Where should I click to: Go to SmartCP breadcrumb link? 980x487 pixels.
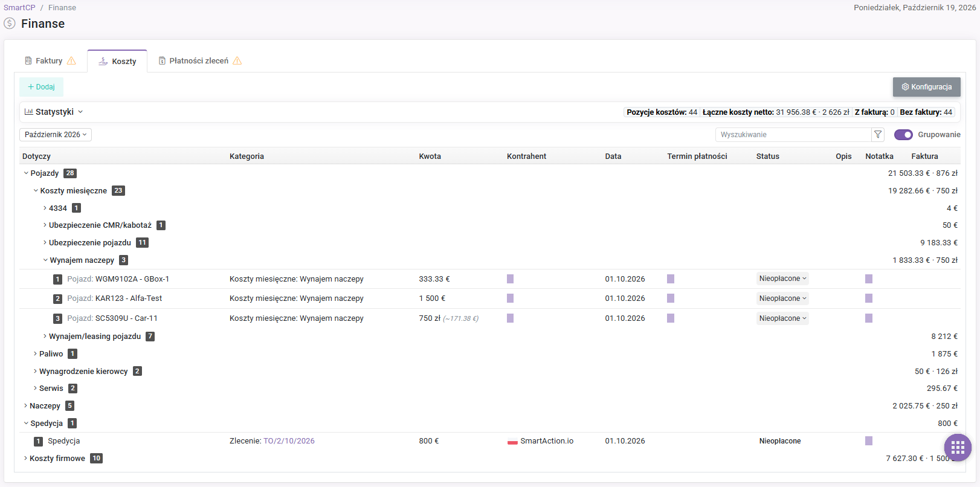19,8
